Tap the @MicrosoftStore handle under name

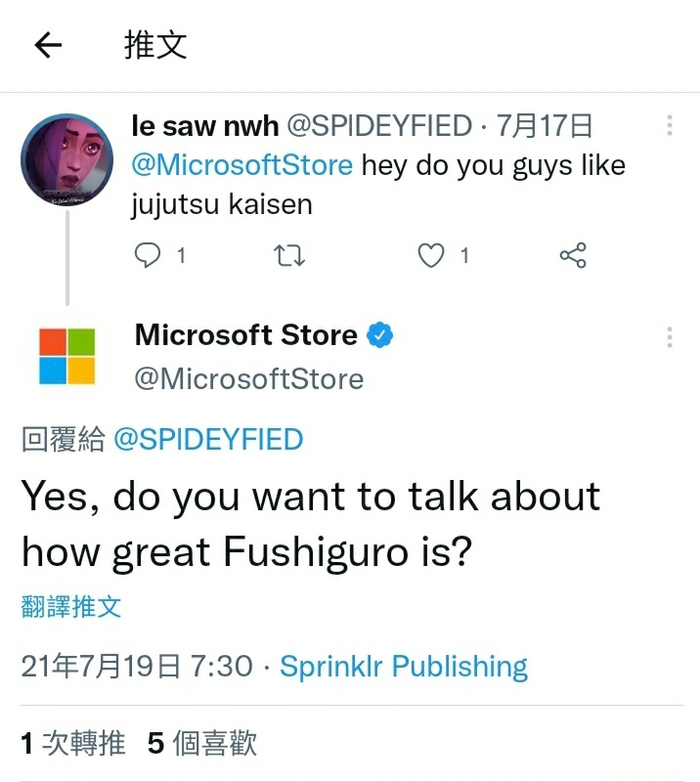pyautogui.click(x=249, y=379)
